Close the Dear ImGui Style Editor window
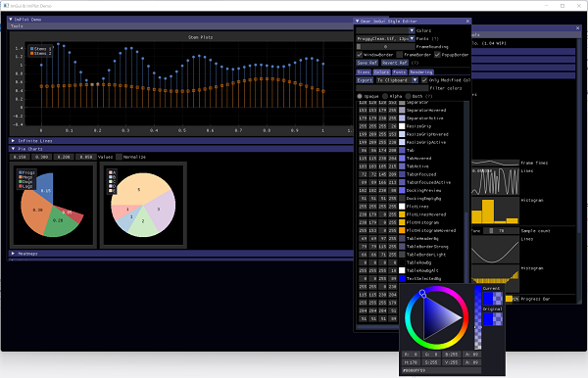 pos(467,21)
